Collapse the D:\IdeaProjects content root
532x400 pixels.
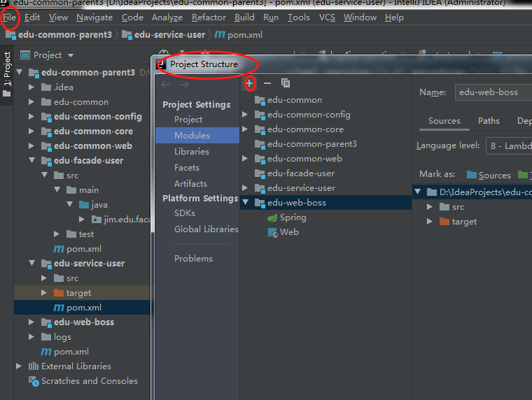418,192
